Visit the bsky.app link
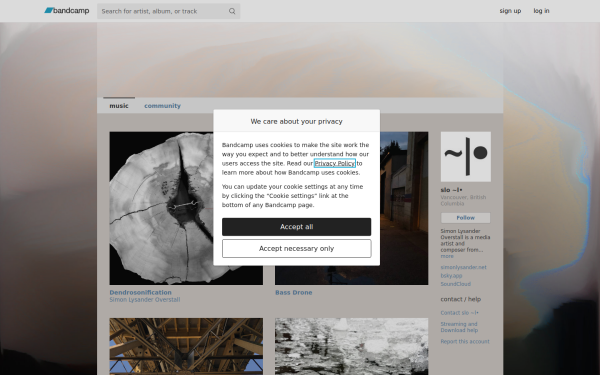This screenshot has width=600, height=375. (x=451, y=276)
